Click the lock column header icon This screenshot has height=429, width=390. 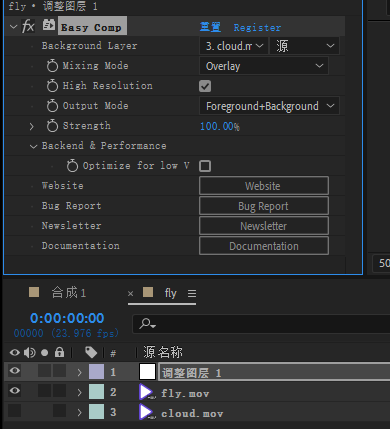point(59,352)
